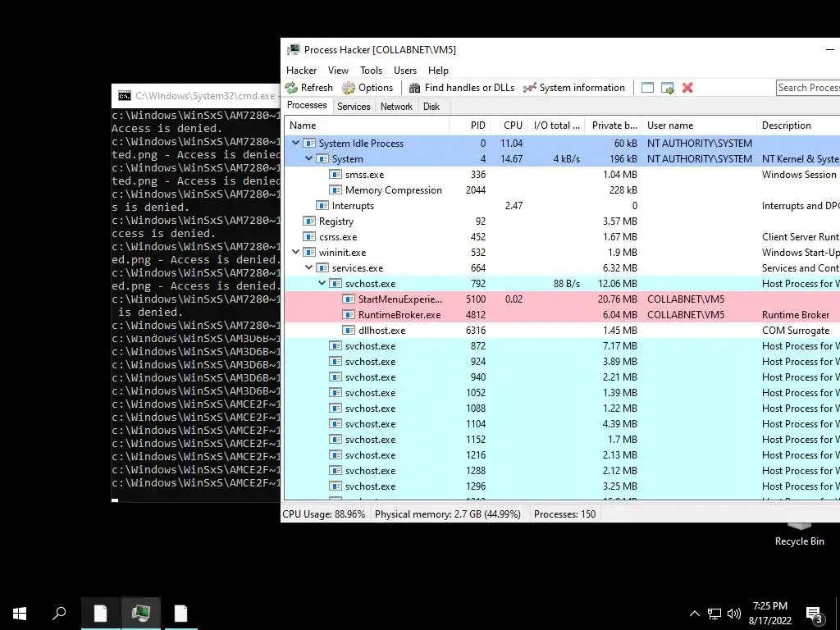This screenshot has width=840, height=630.
Task: Sort by the CPU column header
Action: tap(509, 126)
